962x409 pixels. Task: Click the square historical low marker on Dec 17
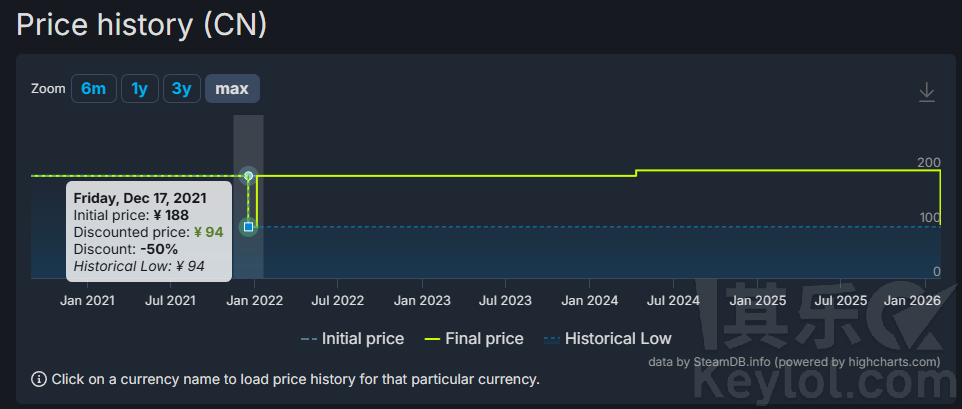248,227
